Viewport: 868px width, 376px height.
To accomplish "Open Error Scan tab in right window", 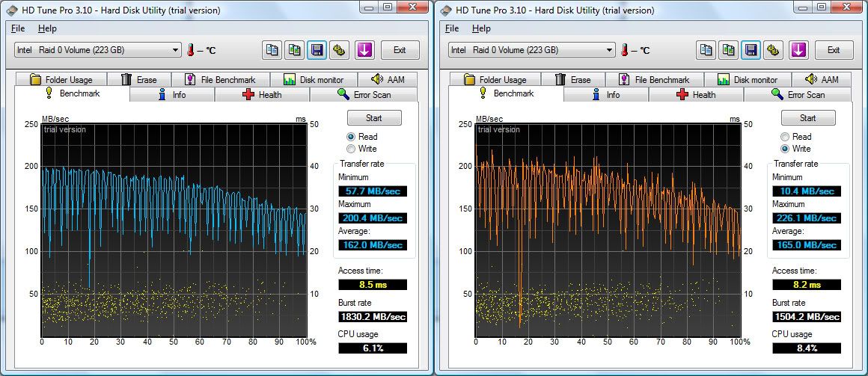I will click(798, 94).
